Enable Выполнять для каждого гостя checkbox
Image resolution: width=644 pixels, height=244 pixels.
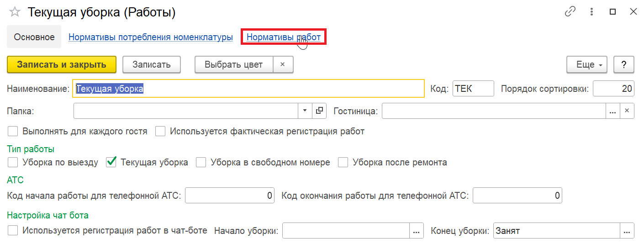[x=13, y=132]
